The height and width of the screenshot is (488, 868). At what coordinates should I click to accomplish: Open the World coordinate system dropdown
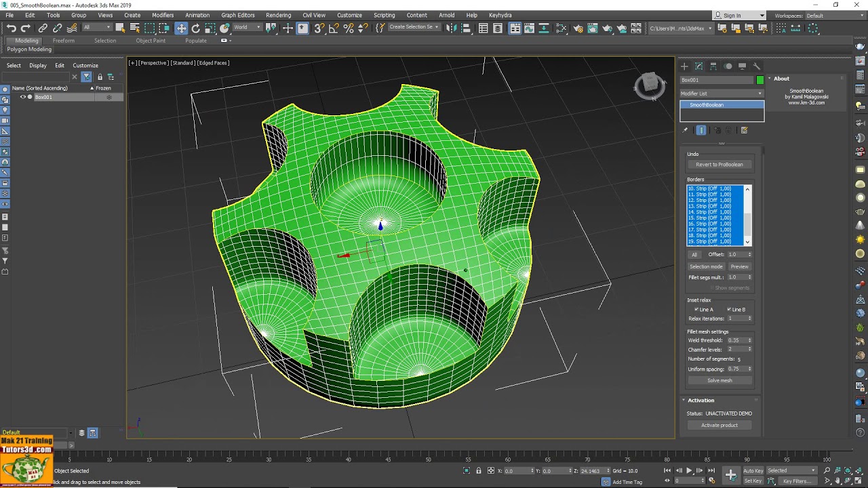coord(247,28)
